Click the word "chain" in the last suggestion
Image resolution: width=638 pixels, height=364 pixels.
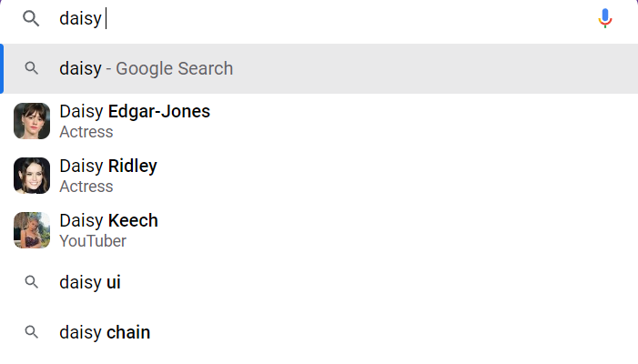pos(128,332)
